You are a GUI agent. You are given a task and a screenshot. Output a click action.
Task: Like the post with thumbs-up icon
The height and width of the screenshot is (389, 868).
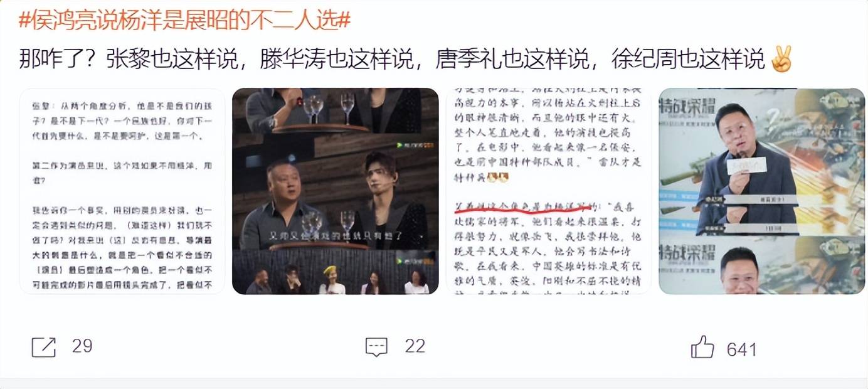(x=702, y=347)
